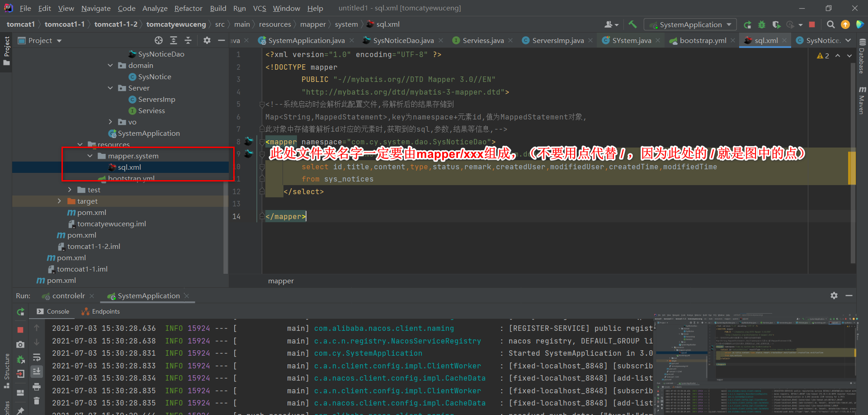Open the Navigate menu
This screenshot has height=415, width=868.
95,8
